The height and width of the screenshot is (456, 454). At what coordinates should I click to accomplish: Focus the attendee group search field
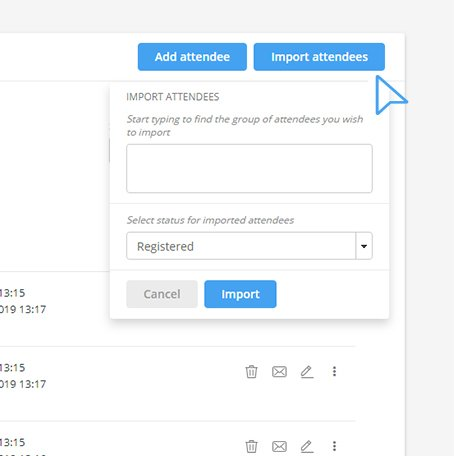point(249,168)
